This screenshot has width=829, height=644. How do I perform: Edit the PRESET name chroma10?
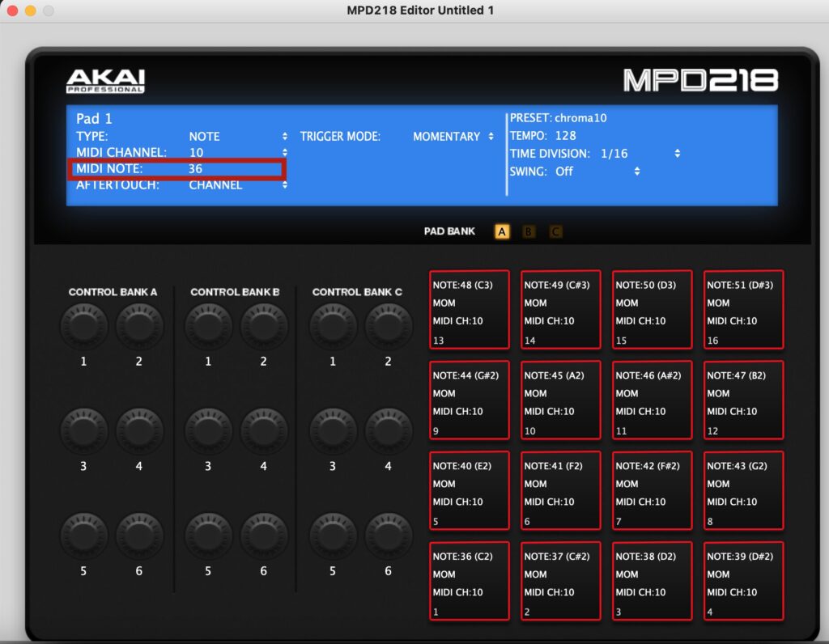(580, 118)
